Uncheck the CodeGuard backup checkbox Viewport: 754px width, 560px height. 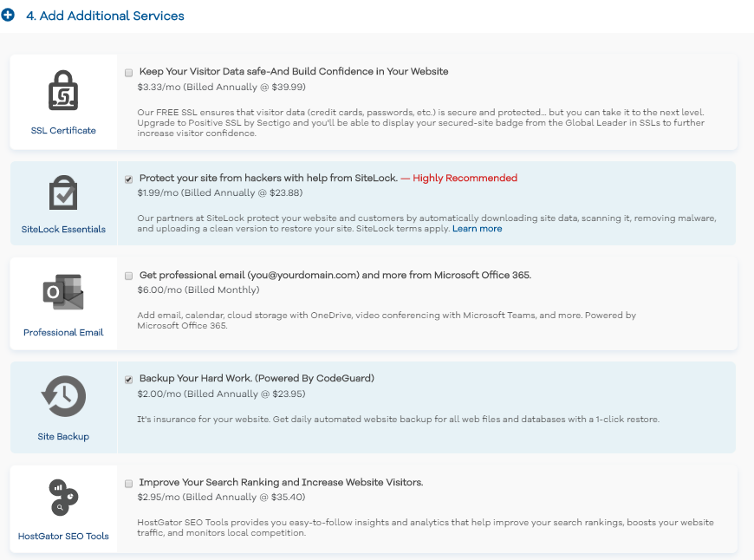(x=129, y=379)
